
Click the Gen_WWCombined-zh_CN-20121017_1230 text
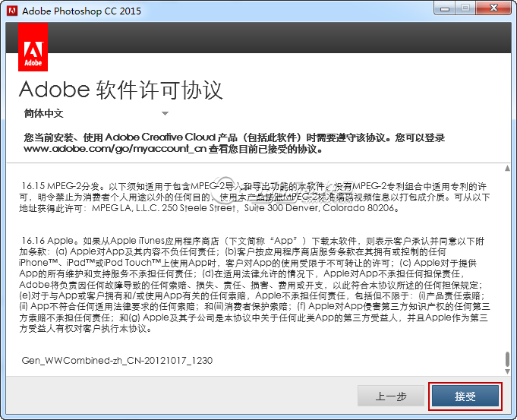click(x=117, y=360)
